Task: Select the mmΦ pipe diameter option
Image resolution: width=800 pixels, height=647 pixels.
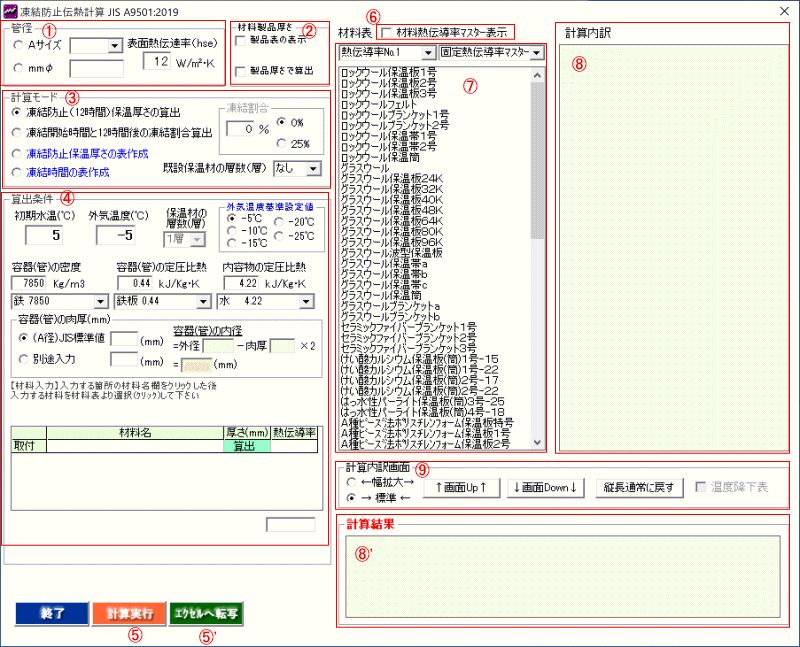Action: tap(20, 70)
